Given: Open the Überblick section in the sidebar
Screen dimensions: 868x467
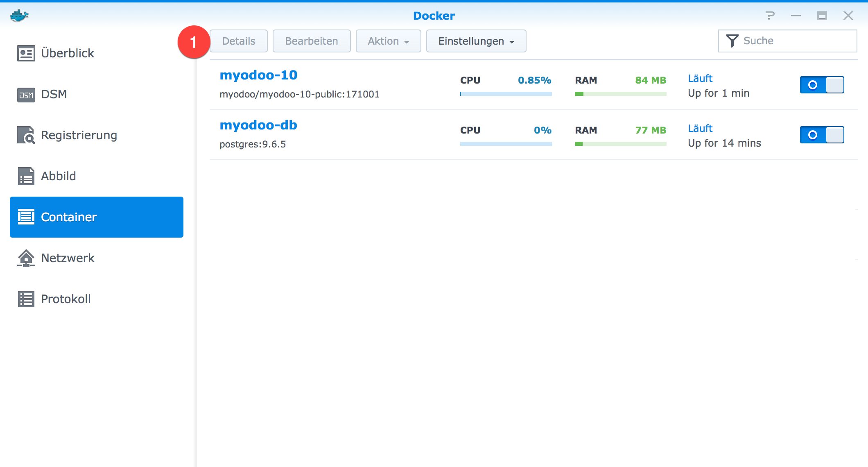Looking at the screenshot, I should [x=67, y=52].
